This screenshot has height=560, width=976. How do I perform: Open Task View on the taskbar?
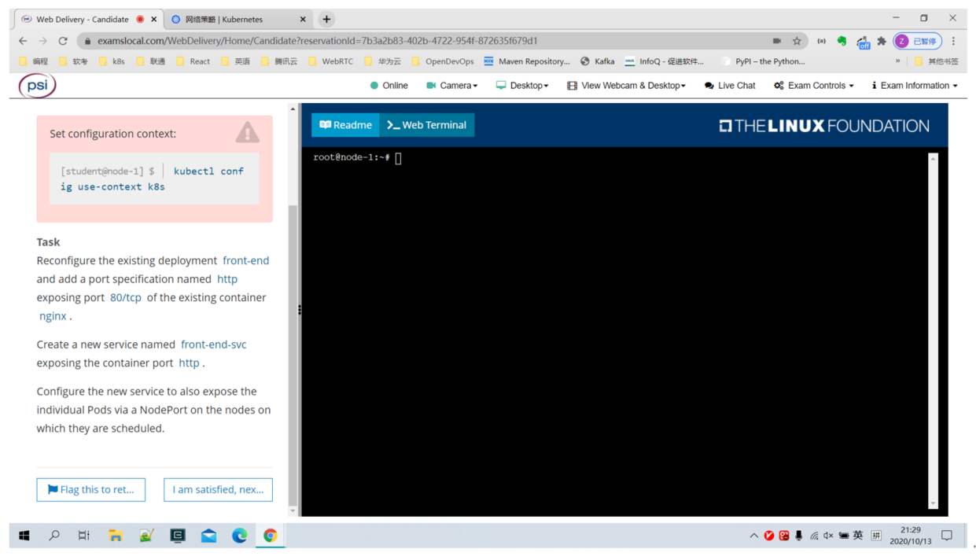(x=84, y=536)
